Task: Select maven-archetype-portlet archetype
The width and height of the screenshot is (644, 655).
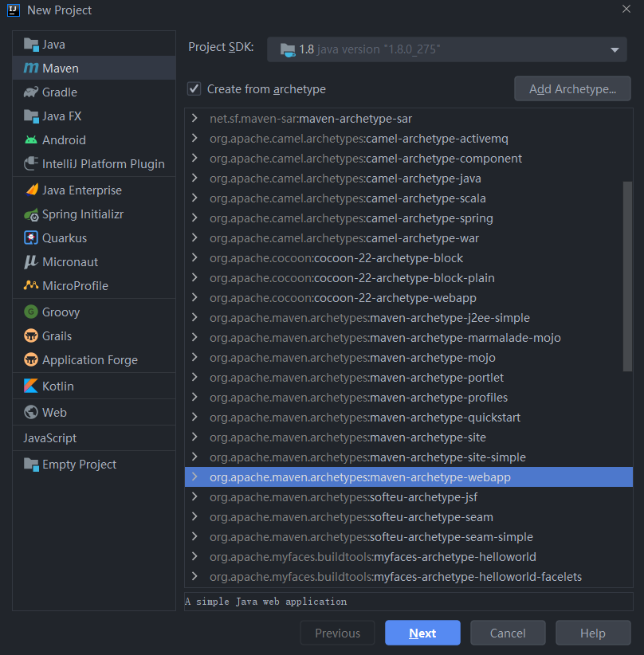Action: coord(409,377)
